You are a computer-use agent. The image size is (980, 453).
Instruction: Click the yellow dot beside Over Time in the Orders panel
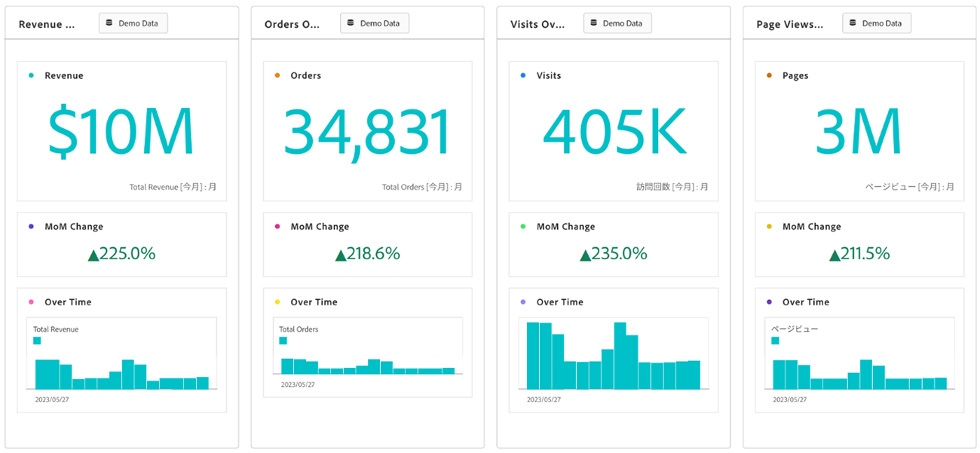tap(277, 301)
